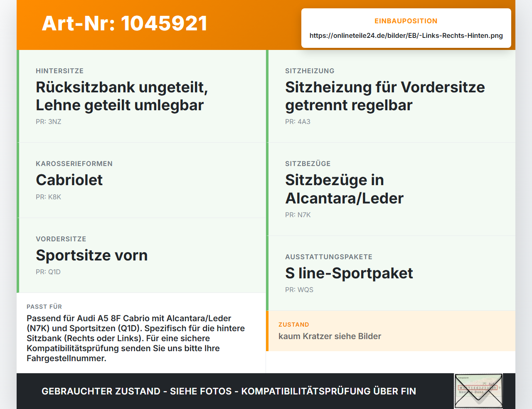532x409 pixels.
Task: Select the 'Sportsitze vorn' heading
Action: pos(92,255)
